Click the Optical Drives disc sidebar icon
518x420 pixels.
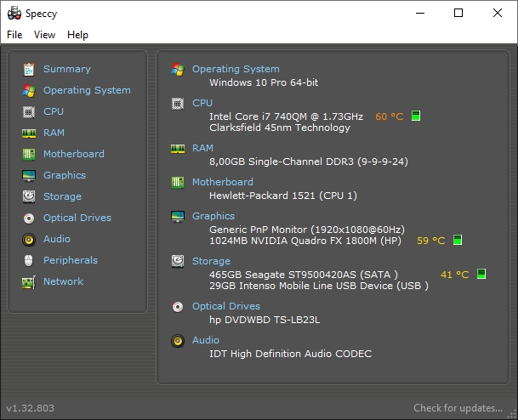29,219
